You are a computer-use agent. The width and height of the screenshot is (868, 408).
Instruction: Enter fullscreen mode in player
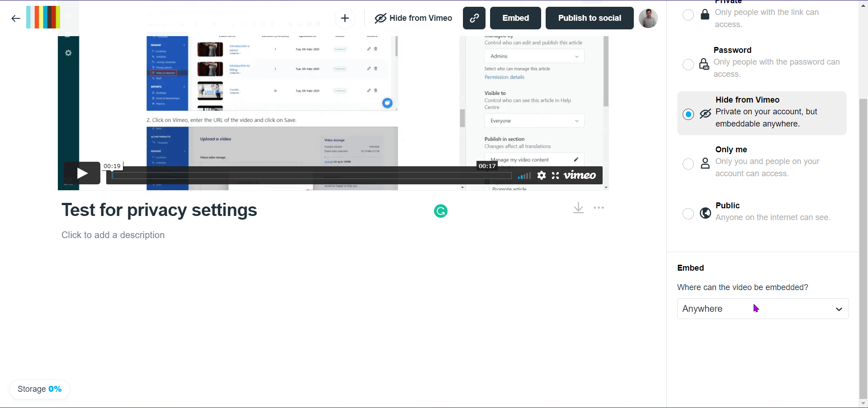click(x=555, y=175)
